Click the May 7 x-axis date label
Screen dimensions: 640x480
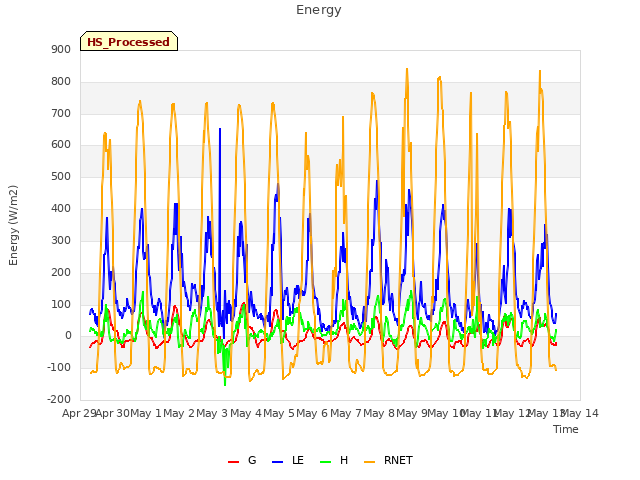coord(346,413)
